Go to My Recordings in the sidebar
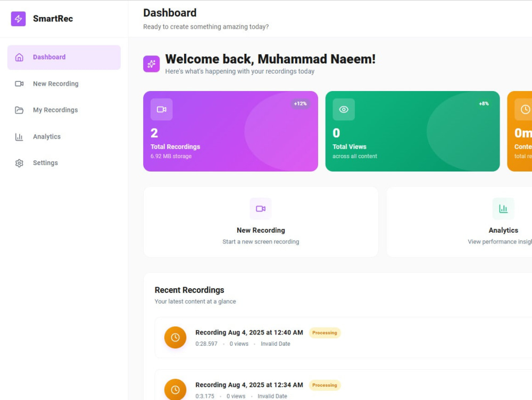The image size is (532, 400). [64, 110]
